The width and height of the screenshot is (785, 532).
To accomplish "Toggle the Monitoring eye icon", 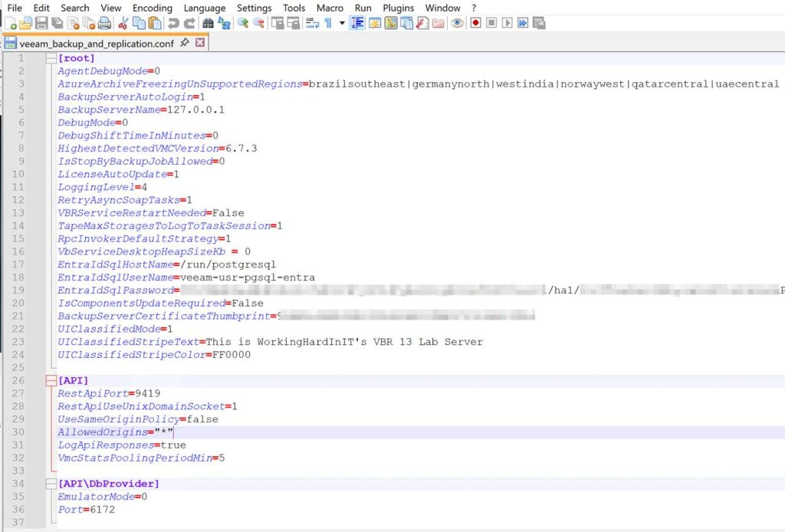I will (x=457, y=24).
